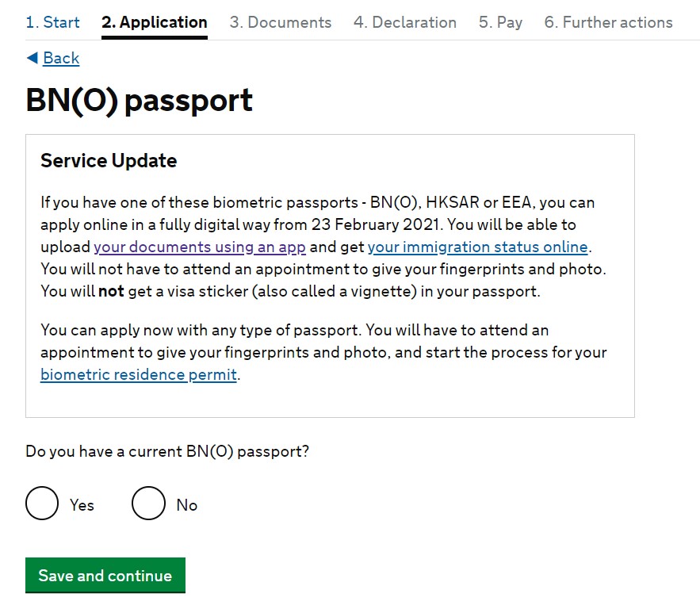Image resolution: width=700 pixels, height=609 pixels.
Task: Switch to the '4. Declaration' step
Action: (405, 22)
